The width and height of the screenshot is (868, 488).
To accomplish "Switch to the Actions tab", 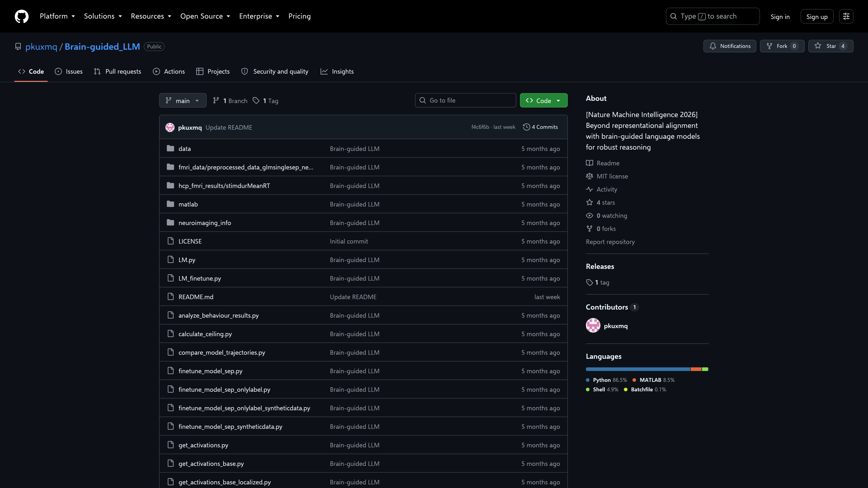I will click(x=169, y=71).
